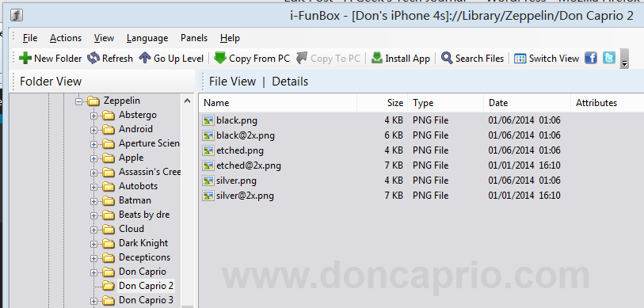The image size is (644, 308).
Task: Expand the Beats by dre folder node
Action: pyautogui.click(x=94, y=215)
